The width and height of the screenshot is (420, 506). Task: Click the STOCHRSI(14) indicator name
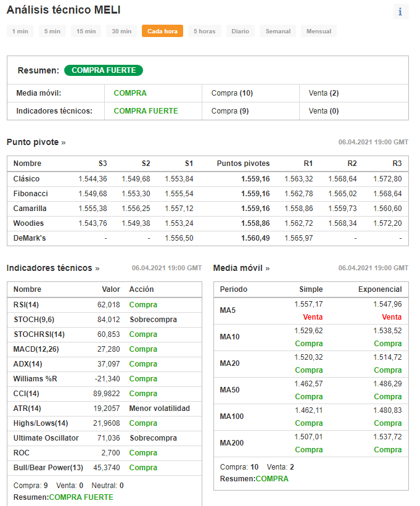[x=39, y=334]
